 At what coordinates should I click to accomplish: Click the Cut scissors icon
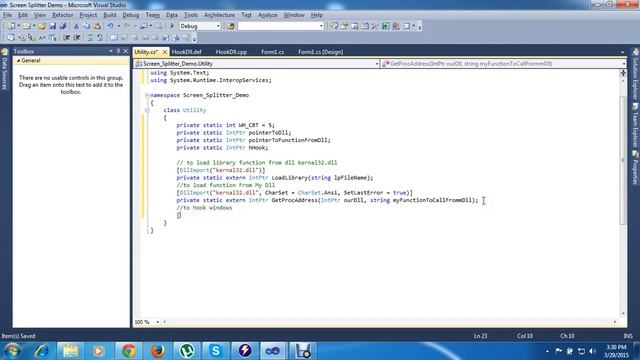tap(76, 26)
